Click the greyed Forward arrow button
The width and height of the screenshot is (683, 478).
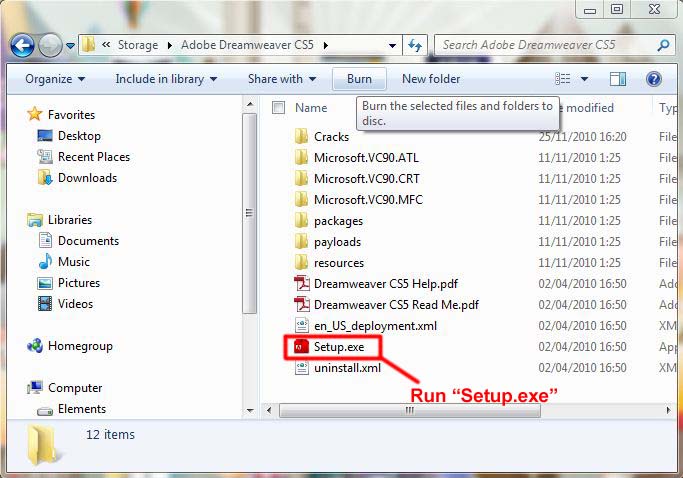(x=51, y=45)
